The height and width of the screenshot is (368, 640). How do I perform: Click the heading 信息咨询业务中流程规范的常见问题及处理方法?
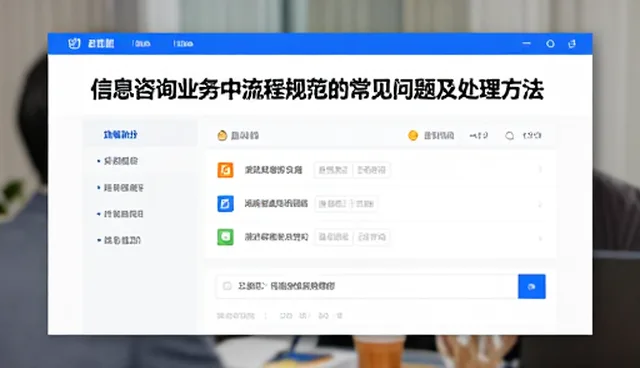[x=317, y=89]
